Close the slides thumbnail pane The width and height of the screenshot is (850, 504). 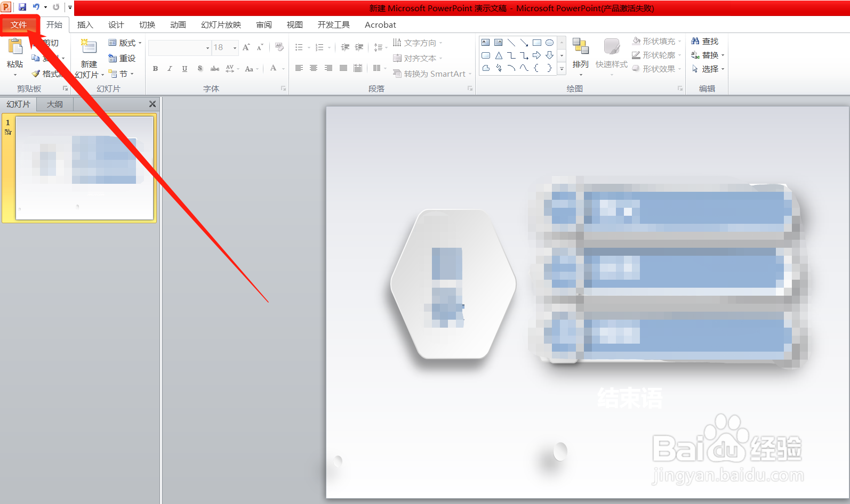[153, 104]
